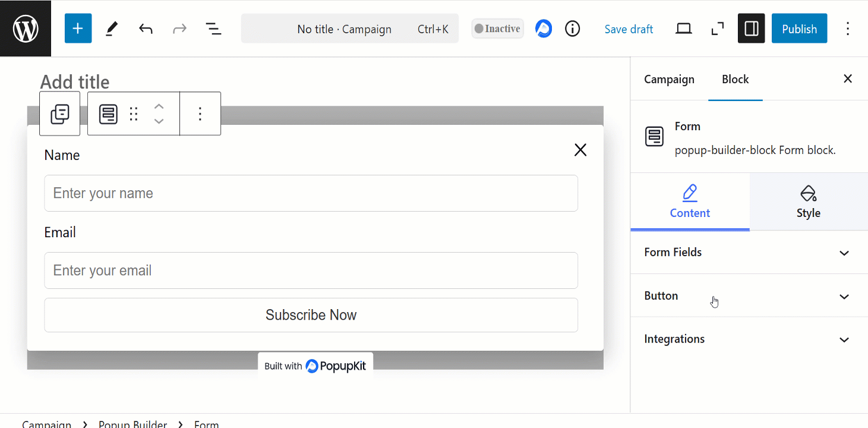Expand the Button settings section
This screenshot has height=428, width=868.
[x=747, y=296]
